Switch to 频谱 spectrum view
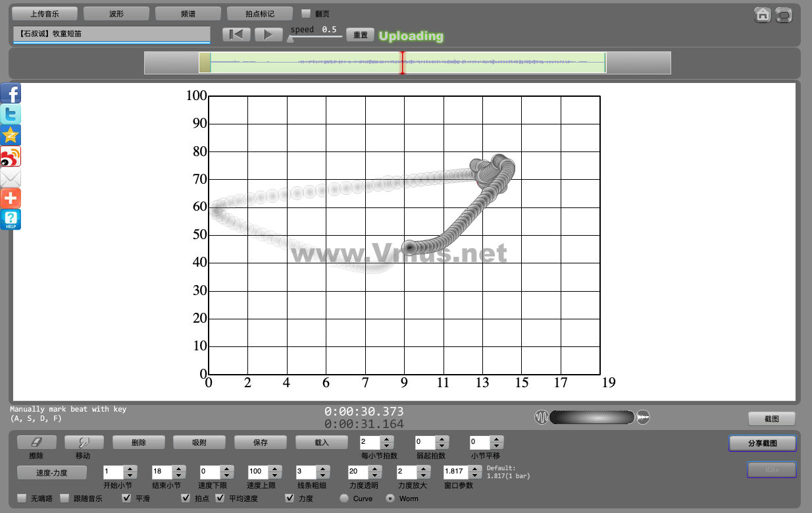This screenshot has width=812, height=513. 188,13
